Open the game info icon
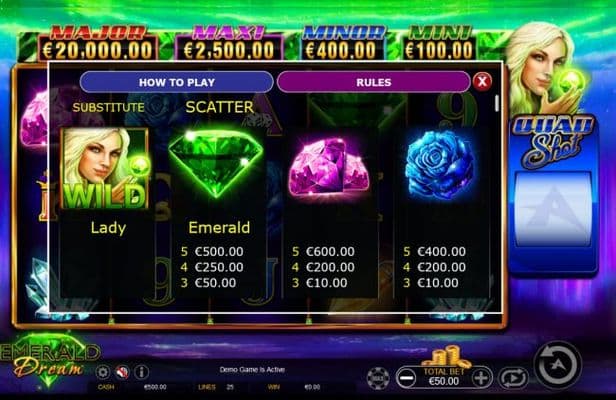This screenshot has width=616, height=400. [141, 372]
